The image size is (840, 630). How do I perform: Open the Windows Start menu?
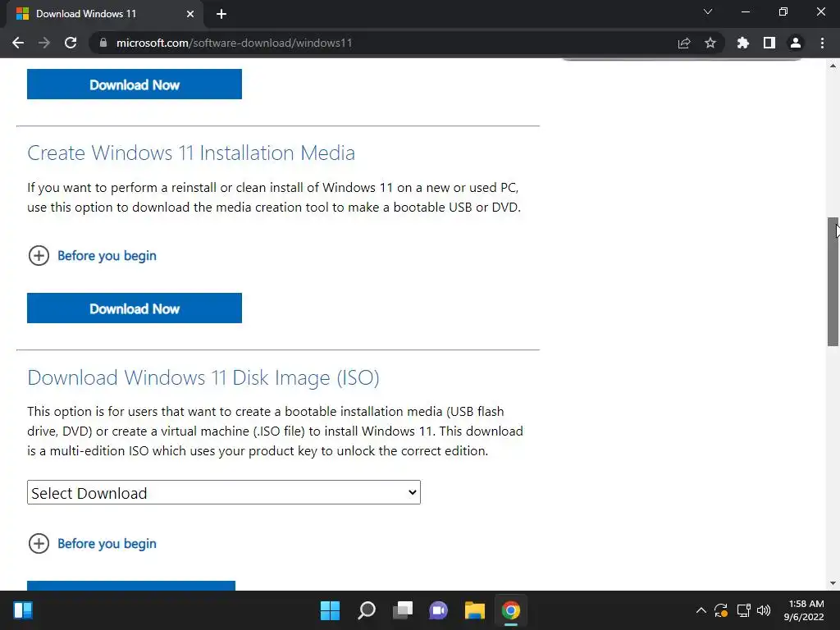pos(330,610)
